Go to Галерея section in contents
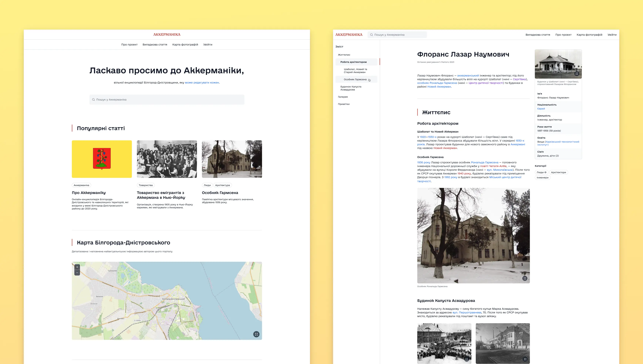This screenshot has height=364, width=643. [343, 97]
